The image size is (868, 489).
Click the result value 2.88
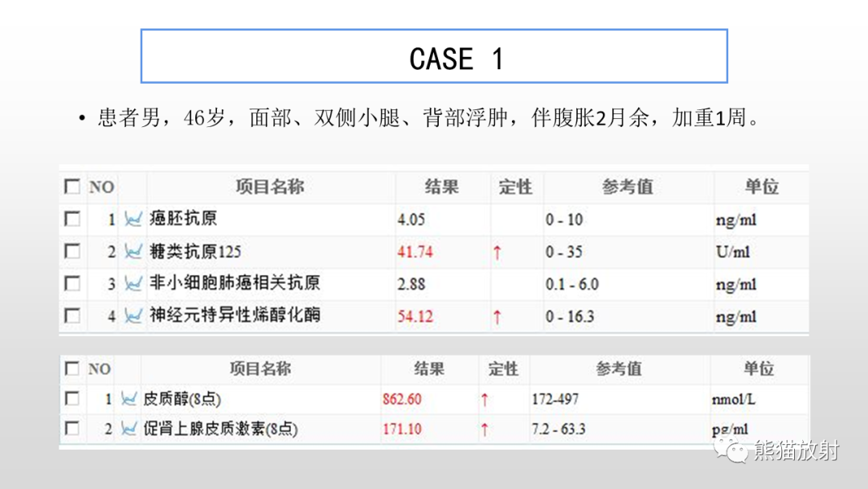411,284
